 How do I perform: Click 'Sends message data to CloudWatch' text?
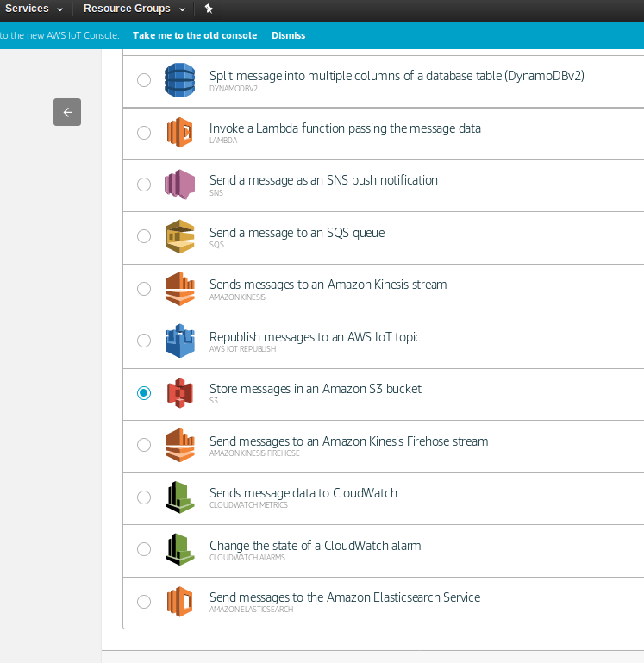303,493
